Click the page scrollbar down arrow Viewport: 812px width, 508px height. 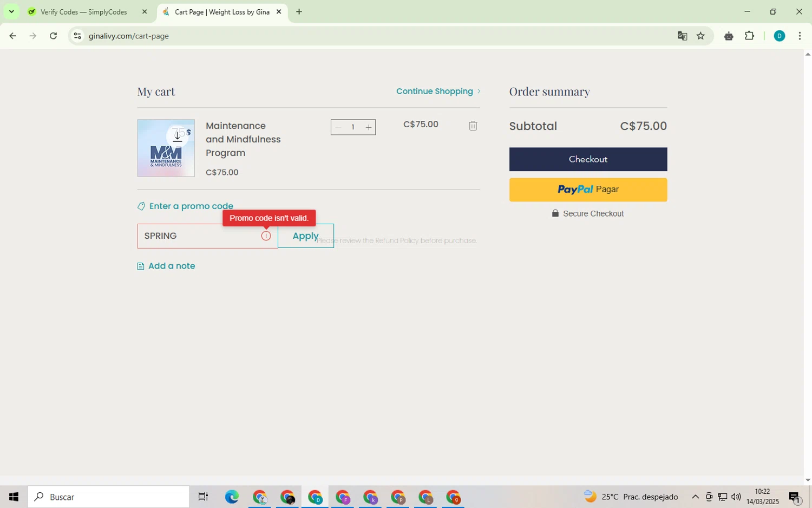tap(808, 480)
